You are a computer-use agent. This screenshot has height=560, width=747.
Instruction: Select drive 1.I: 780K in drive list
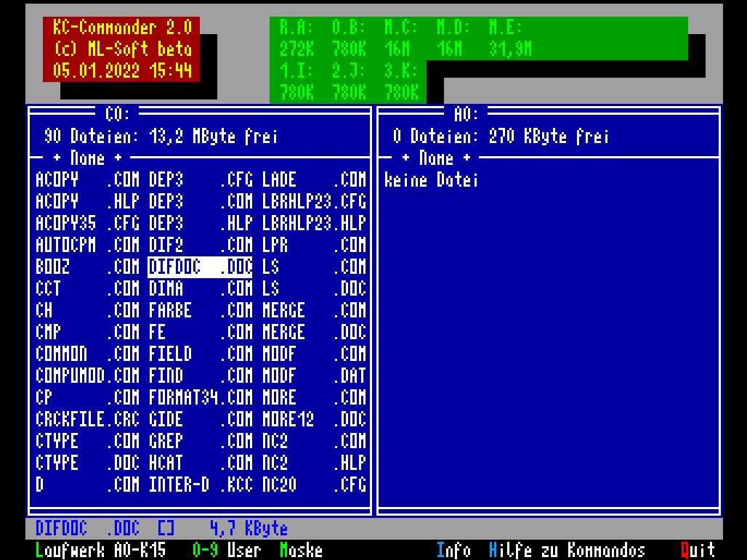coord(296,81)
